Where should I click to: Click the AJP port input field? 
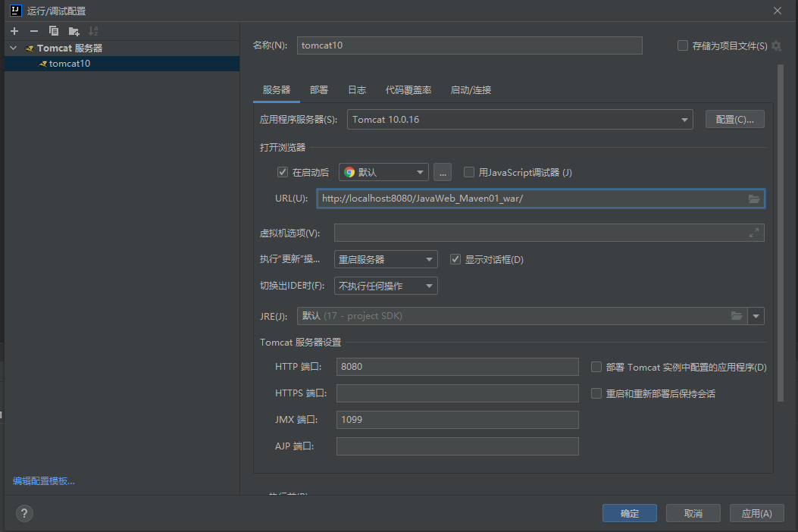pos(457,446)
